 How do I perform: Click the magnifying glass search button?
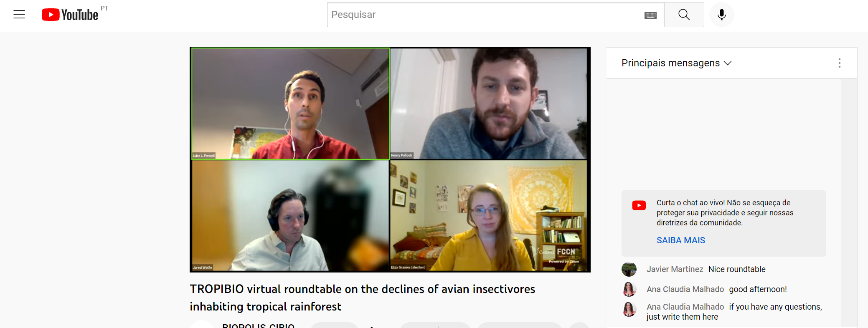click(x=684, y=15)
